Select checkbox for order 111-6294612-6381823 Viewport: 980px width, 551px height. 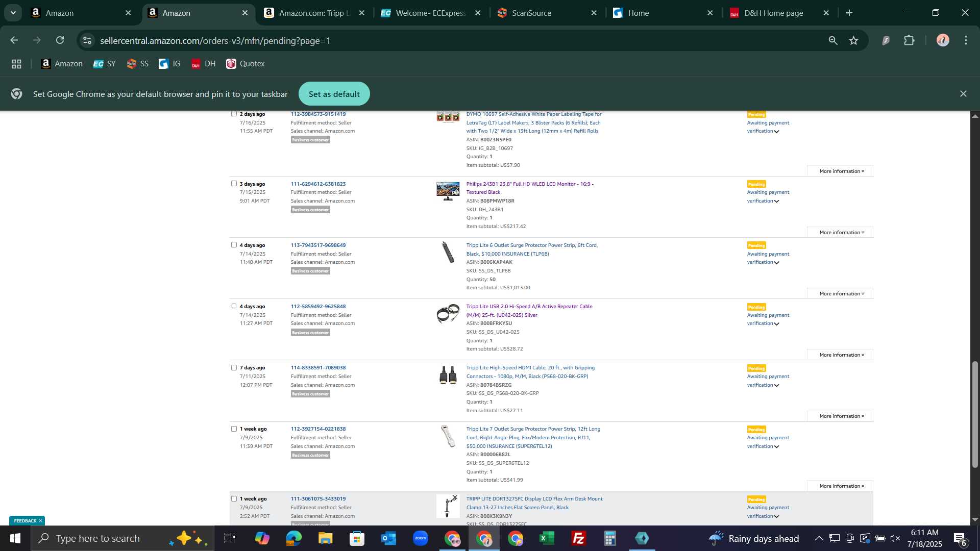click(x=234, y=184)
